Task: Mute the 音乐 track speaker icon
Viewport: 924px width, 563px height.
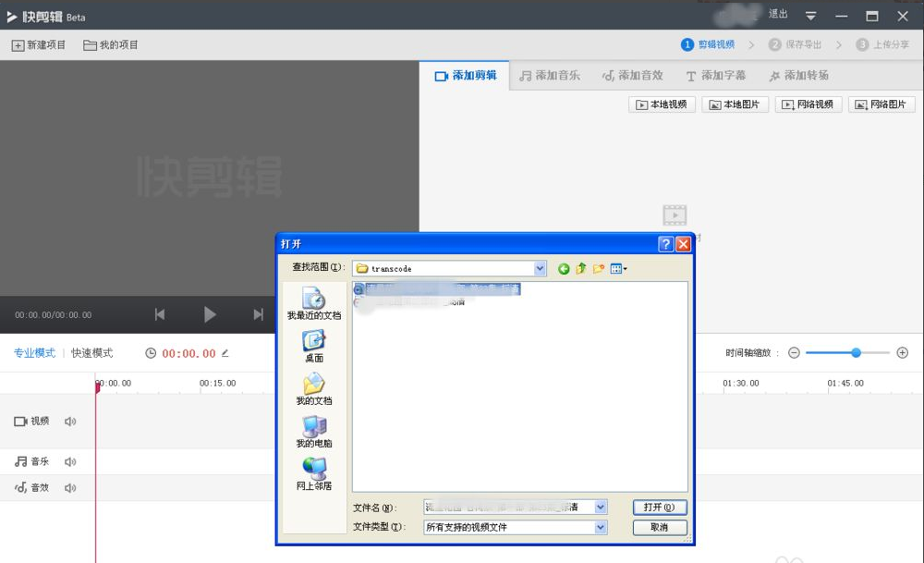Action: pos(70,462)
